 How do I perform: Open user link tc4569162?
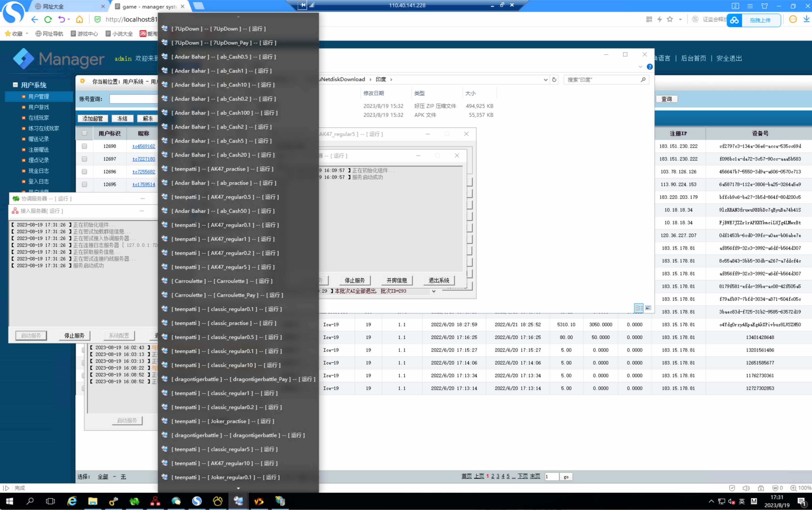click(x=144, y=146)
